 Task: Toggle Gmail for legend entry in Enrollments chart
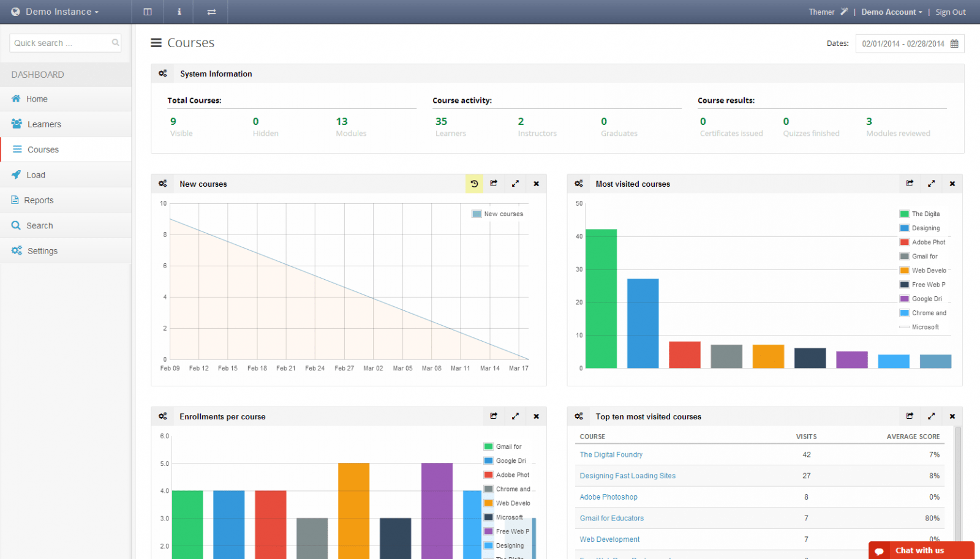pos(508,446)
